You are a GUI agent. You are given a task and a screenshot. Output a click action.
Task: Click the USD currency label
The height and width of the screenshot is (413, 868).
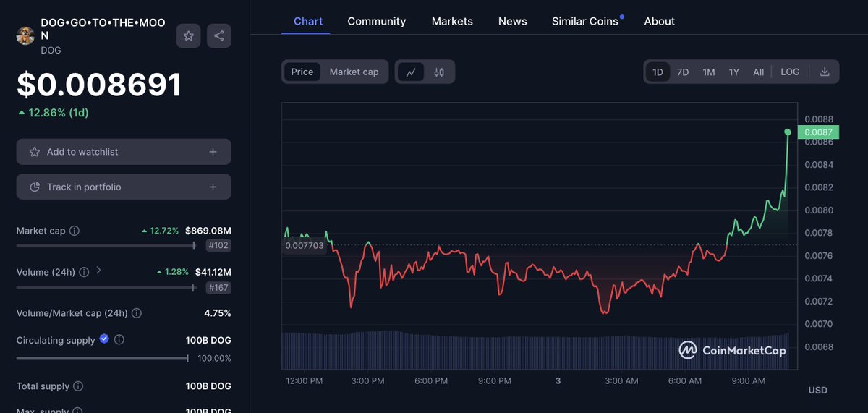tap(817, 391)
